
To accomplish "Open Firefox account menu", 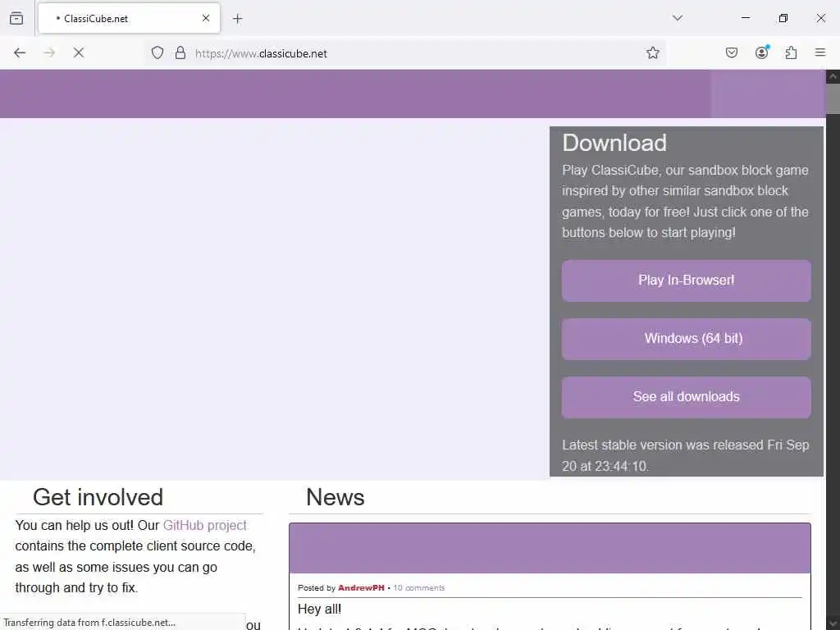I will [x=762, y=52].
